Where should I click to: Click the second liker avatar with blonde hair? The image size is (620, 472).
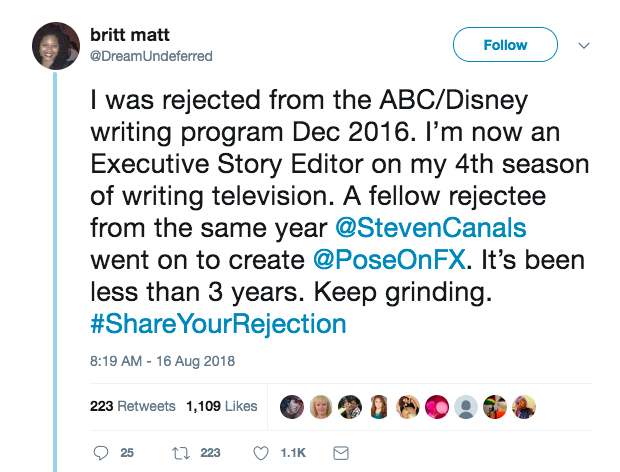click(x=321, y=406)
